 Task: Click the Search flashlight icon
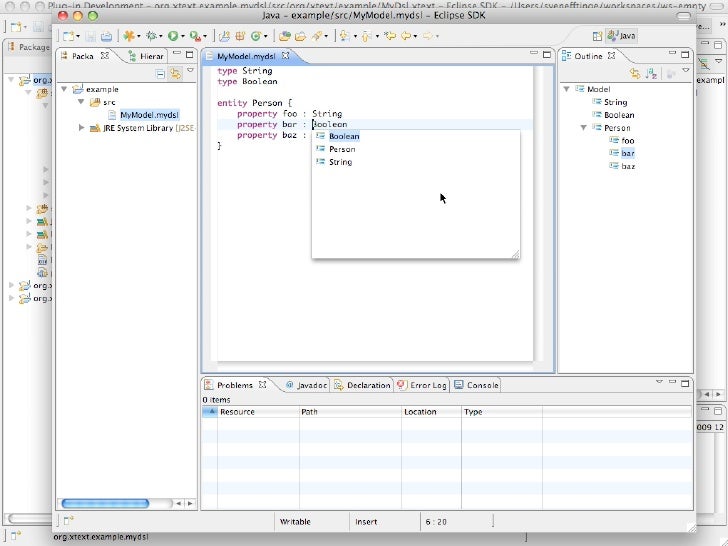tap(317, 36)
